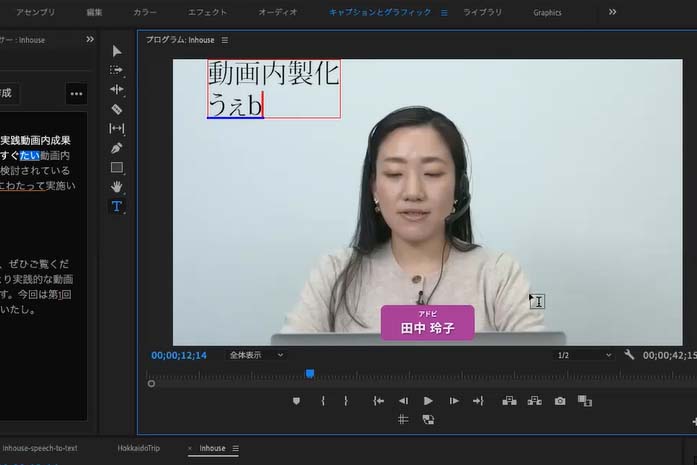
Task: Open the 1/2 playback resolution dropdown
Action: [x=584, y=355]
